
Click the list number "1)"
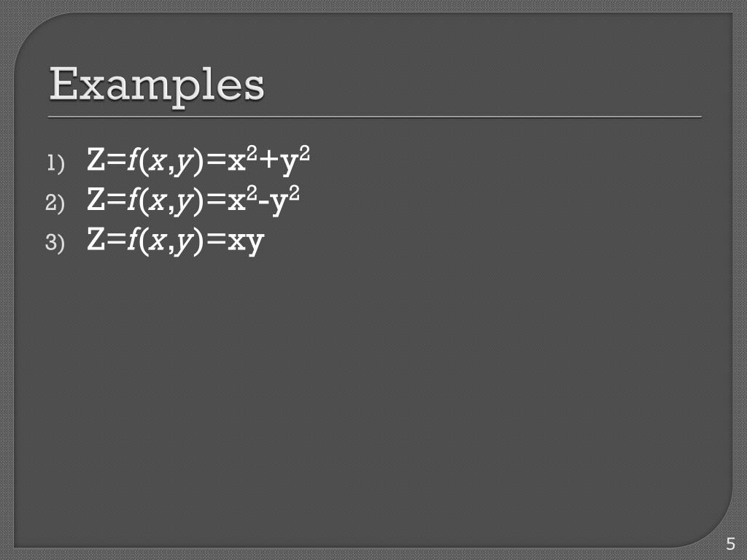55,163
